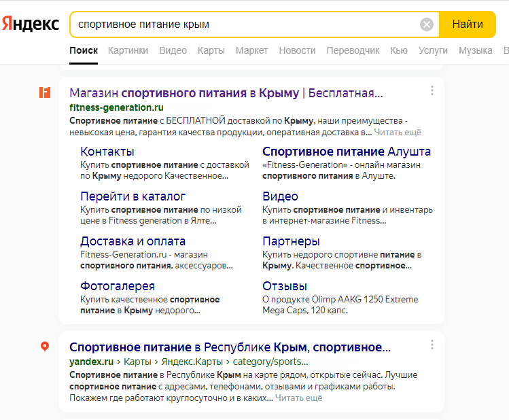This screenshot has height=420, width=509.
Task: Open the Карты tab
Action: click(211, 50)
